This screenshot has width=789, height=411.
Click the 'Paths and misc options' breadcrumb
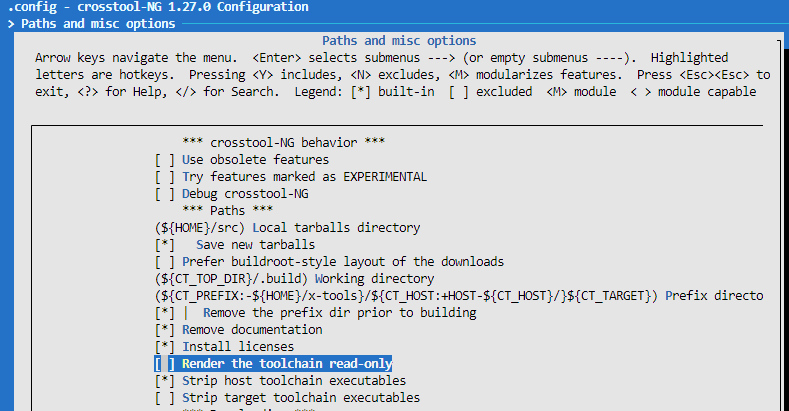[x=98, y=24]
